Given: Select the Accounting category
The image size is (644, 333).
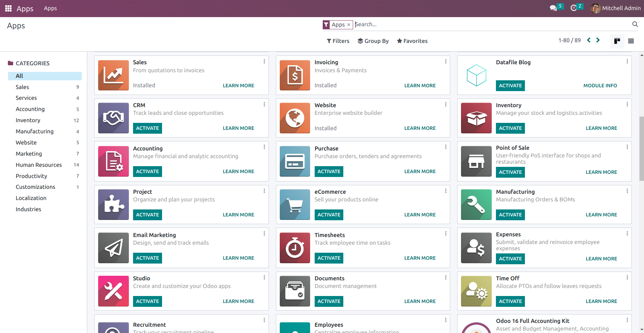Looking at the screenshot, I should coord(45,109).
